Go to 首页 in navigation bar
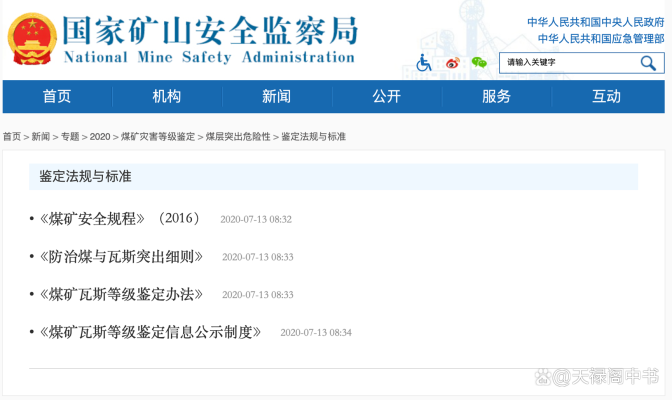Screen dimensions: 672x400 57,97
